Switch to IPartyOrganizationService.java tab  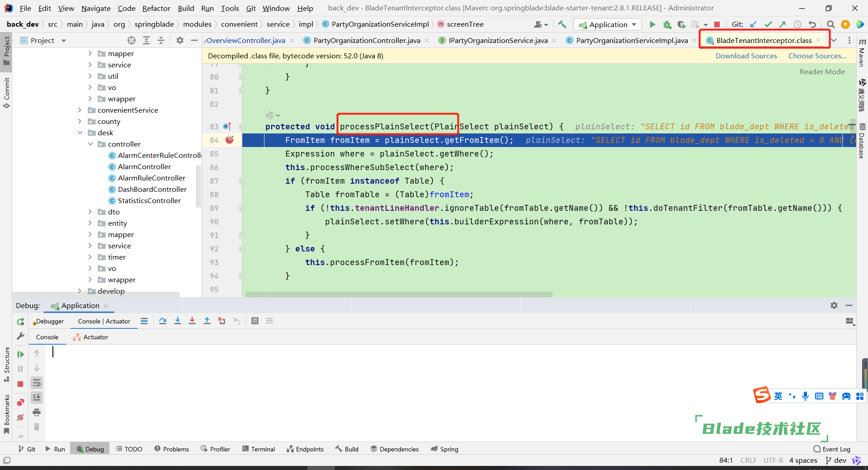498,40
